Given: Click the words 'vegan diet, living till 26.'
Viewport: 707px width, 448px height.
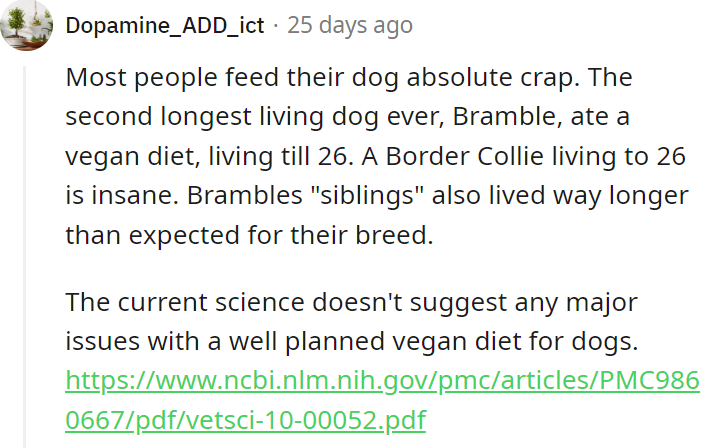Looking at the screenshot, I should [210, 156].
